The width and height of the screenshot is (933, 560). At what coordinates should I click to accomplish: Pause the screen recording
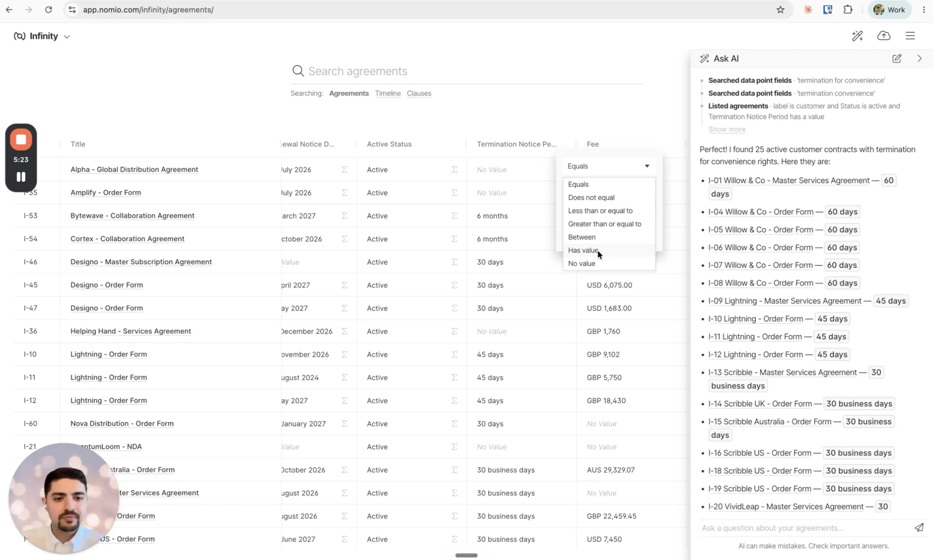21,177
